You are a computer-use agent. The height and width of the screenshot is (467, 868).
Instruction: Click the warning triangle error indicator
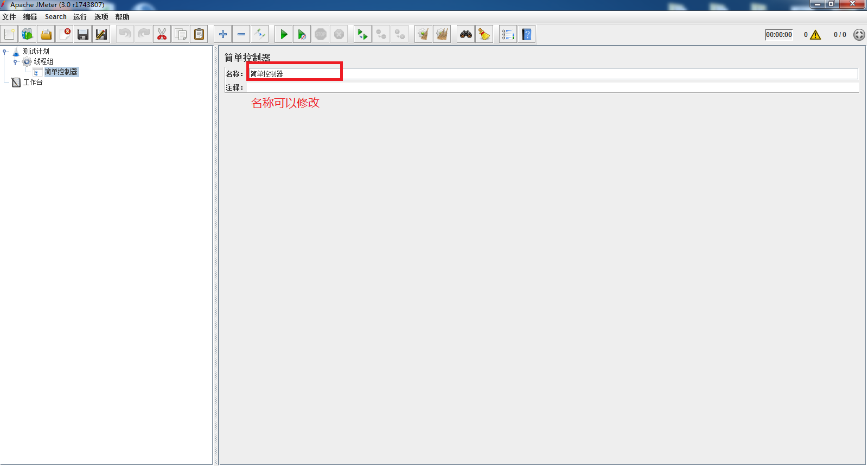pos(815,35)
